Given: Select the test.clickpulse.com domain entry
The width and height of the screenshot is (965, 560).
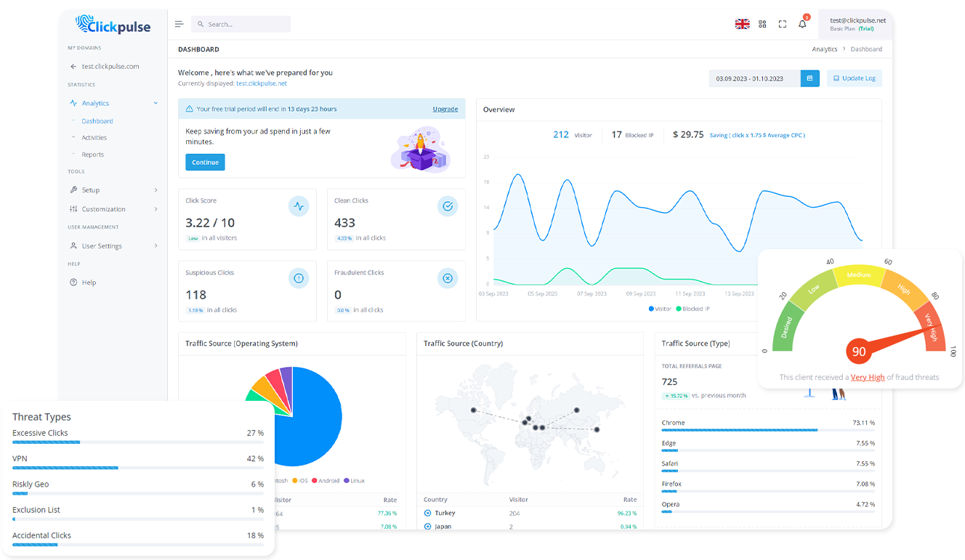Looking at the screenshot, I should coord(110,66).
